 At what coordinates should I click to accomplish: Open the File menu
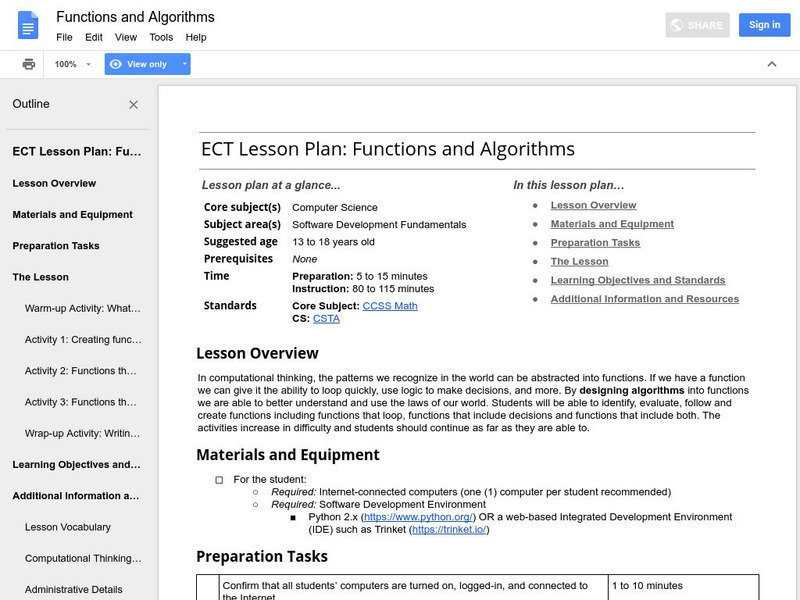64,37
